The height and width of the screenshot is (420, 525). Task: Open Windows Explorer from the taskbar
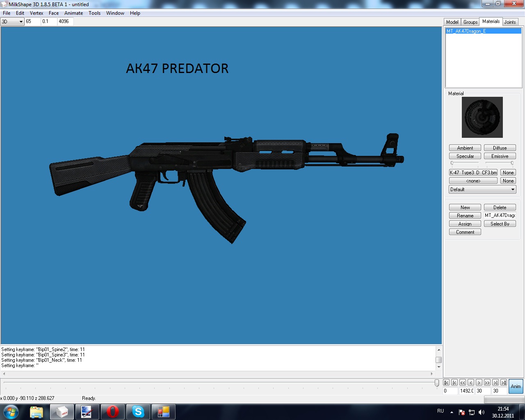click(37, 412)
